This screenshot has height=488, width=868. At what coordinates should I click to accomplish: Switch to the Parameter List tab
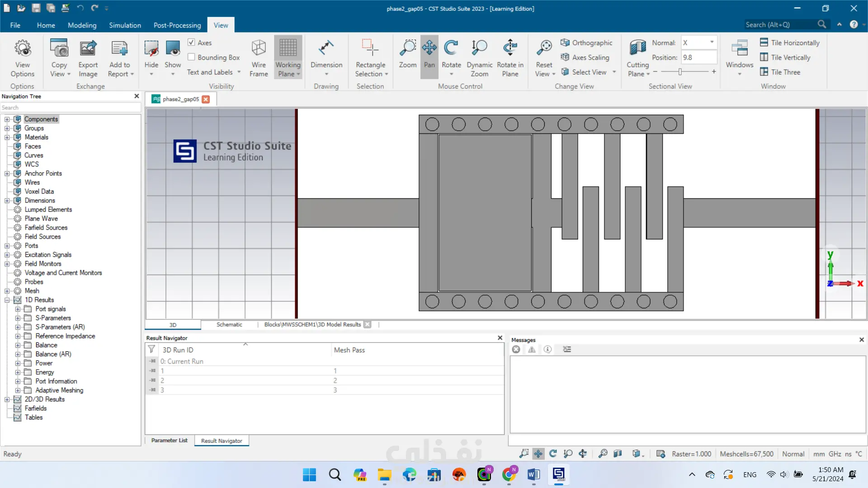[169, 441]
